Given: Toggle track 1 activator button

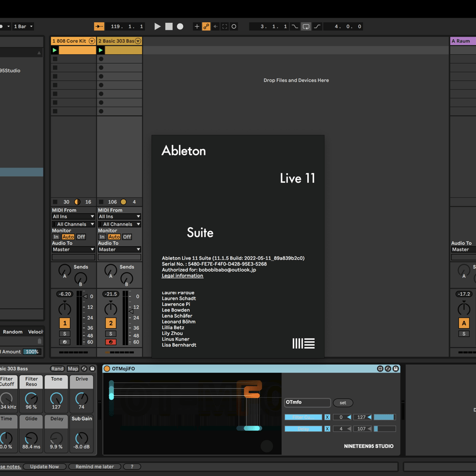Looking at the screenshot, I should tap(65, 323).
